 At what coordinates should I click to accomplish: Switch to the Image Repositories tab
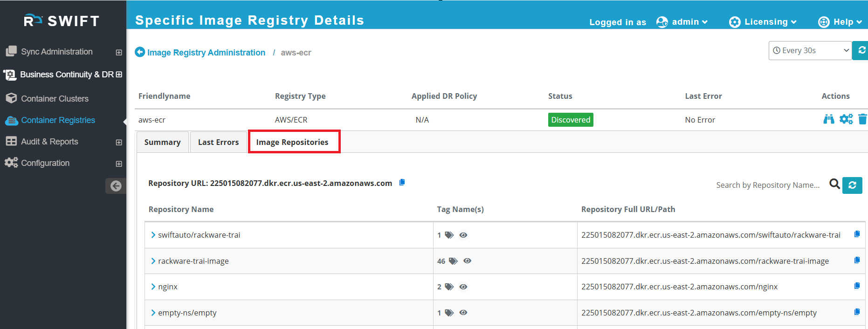click(292, 142)
